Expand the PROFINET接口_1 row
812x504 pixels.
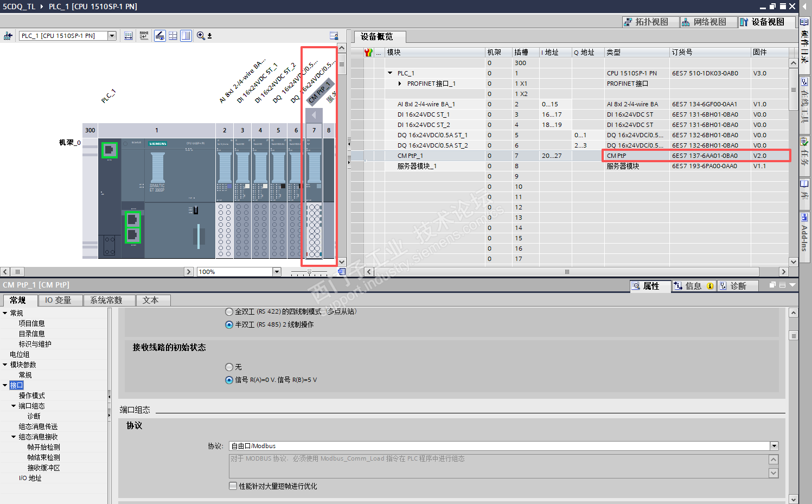click(400, 84)
